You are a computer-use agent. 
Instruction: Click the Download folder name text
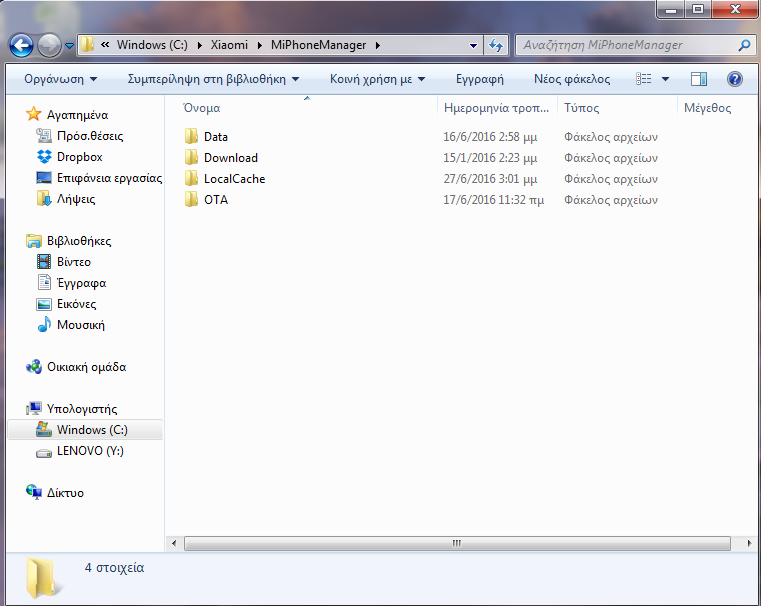click(231, 158)
